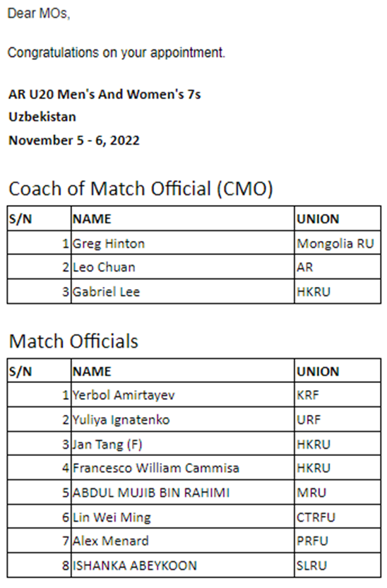Select the KRF union cell

338,395
